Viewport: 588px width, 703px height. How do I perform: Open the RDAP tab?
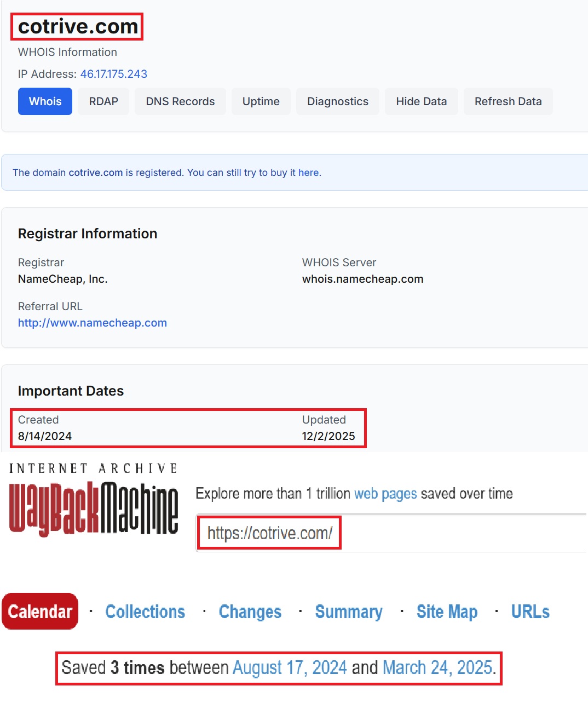click(103, 101)
